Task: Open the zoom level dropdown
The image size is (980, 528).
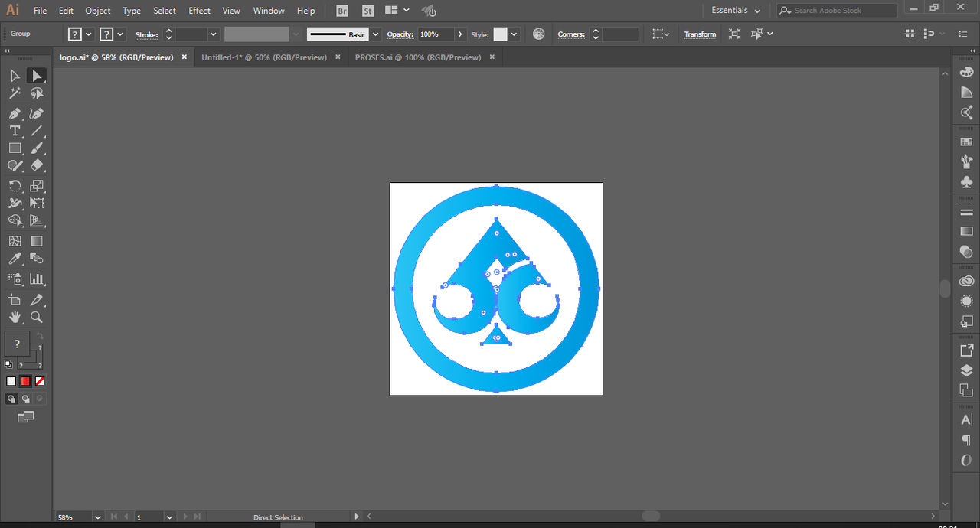Action: point(97,517)
